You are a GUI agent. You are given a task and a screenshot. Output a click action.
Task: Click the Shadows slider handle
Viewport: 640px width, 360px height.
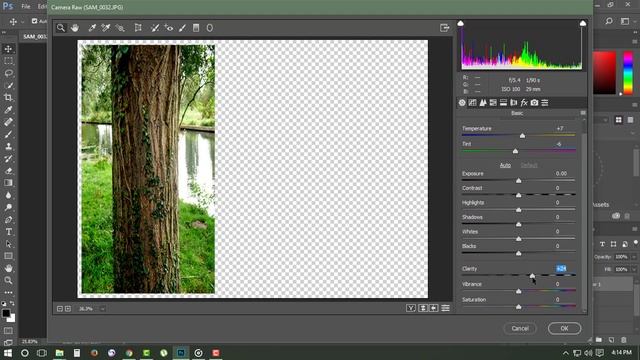[x=519, y=224]
